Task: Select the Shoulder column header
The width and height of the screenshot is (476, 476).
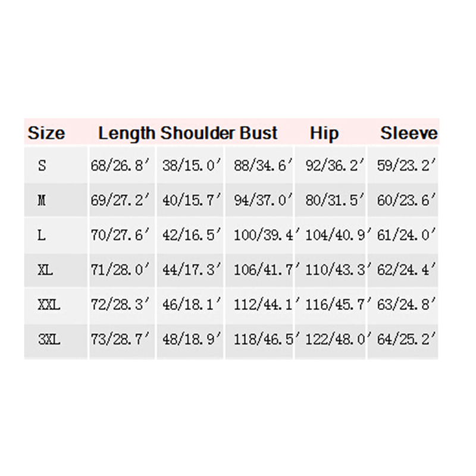Action: click(x=198, y=133)
